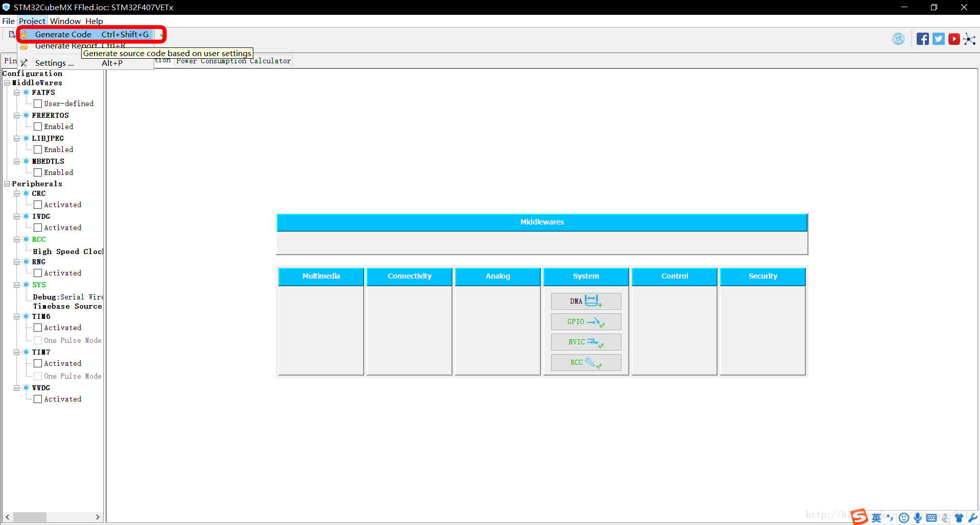
Task: Click the FREERTOS node icon
Action: [x=26, y=115]
